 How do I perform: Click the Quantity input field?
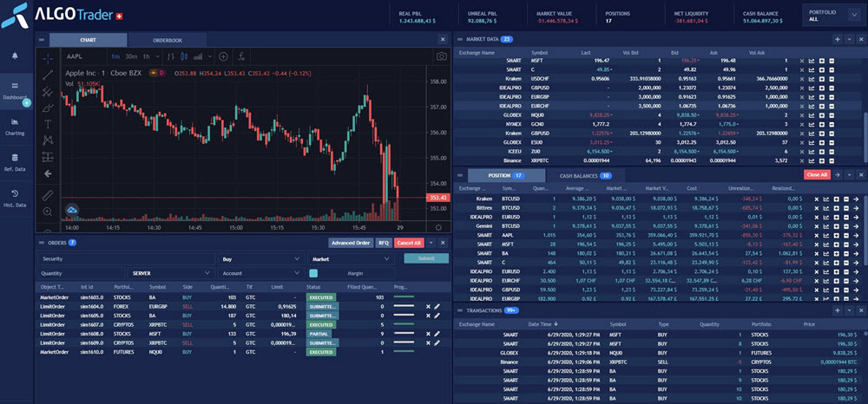click(82, 273)
